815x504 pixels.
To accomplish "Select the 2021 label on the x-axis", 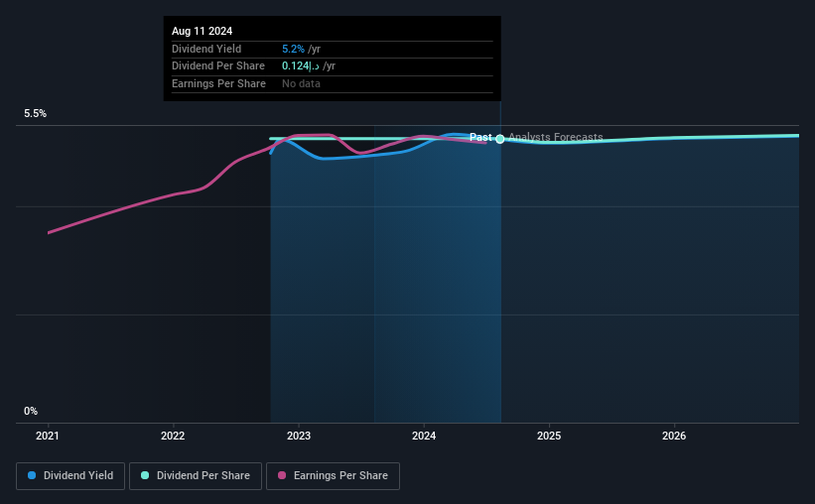I will (x=48, y=436).
